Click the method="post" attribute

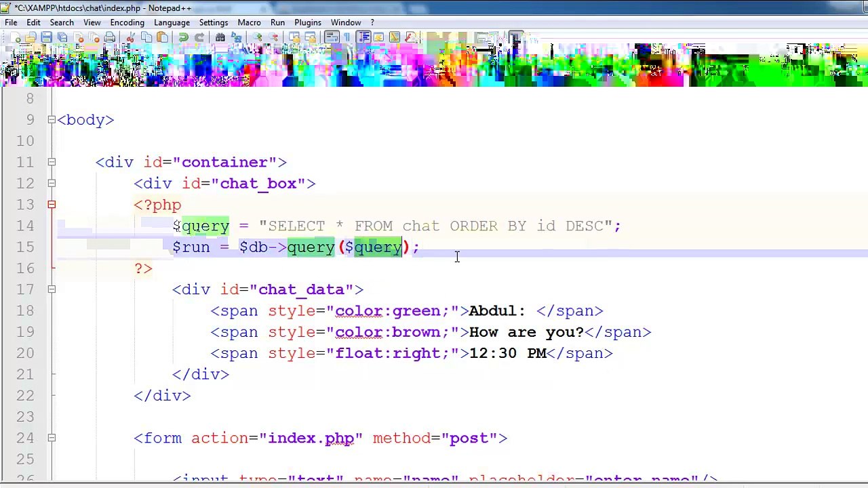(435, 438)
